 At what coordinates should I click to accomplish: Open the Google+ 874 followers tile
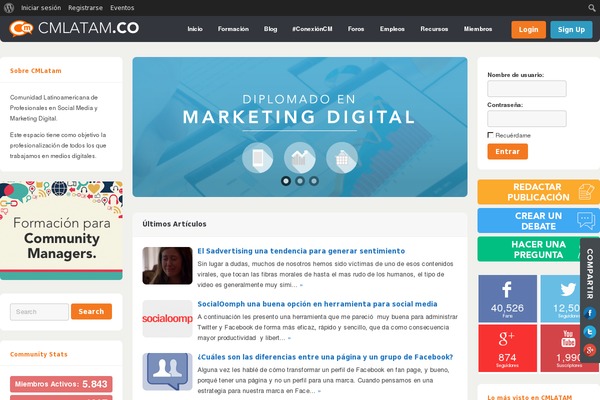(507, 348)
